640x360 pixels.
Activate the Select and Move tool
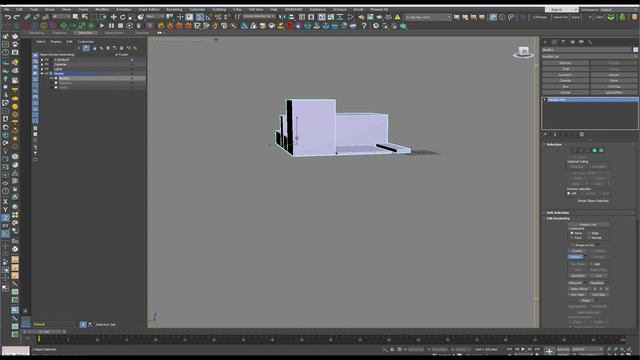(113, 17)
